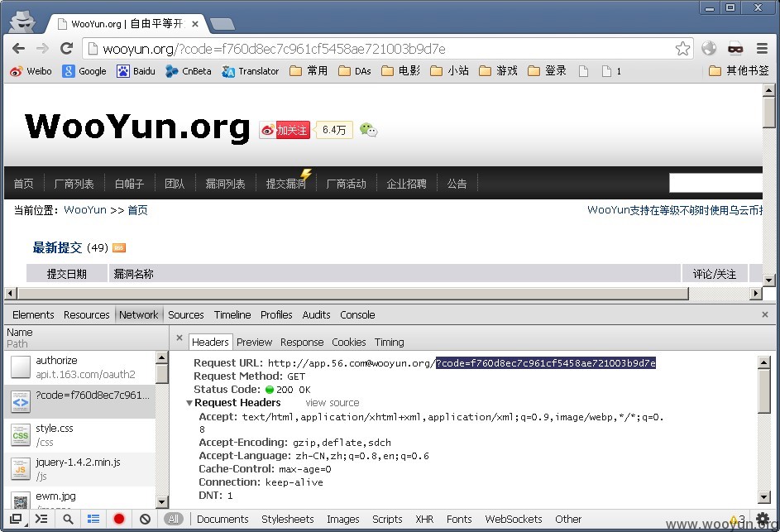Open 提交漏洞 in the site menu
The image size is (780, 532).
point(285,184)
